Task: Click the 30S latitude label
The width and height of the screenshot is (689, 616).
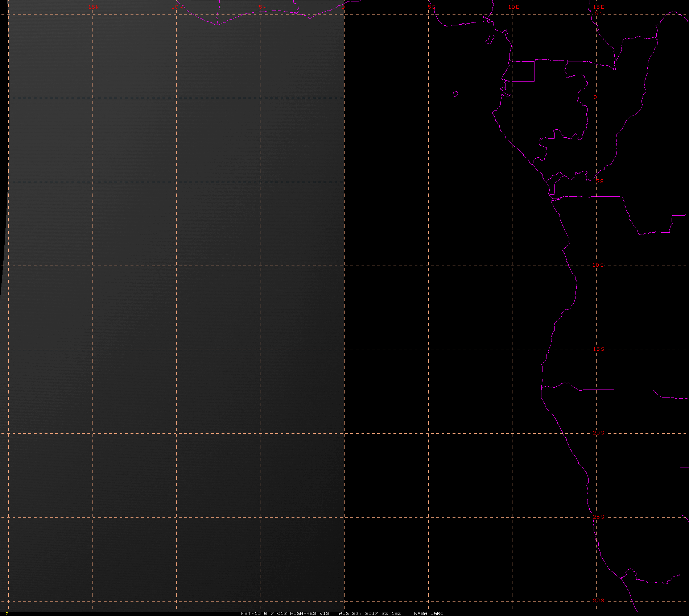Action: point(599,600)
